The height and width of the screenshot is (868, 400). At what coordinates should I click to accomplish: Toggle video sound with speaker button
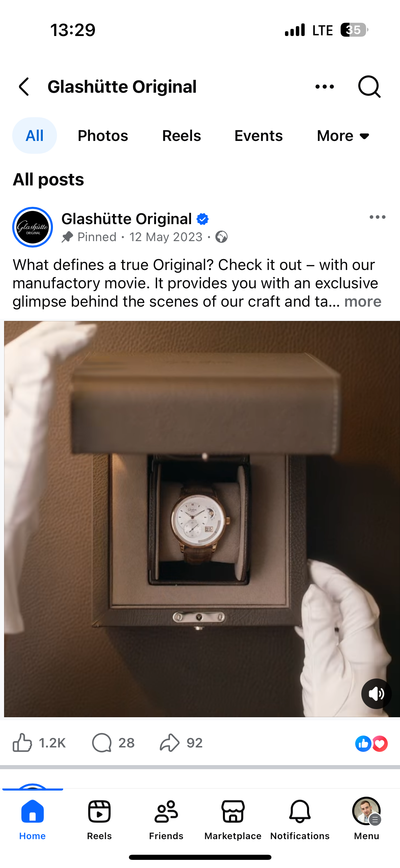tap(376, 693)
